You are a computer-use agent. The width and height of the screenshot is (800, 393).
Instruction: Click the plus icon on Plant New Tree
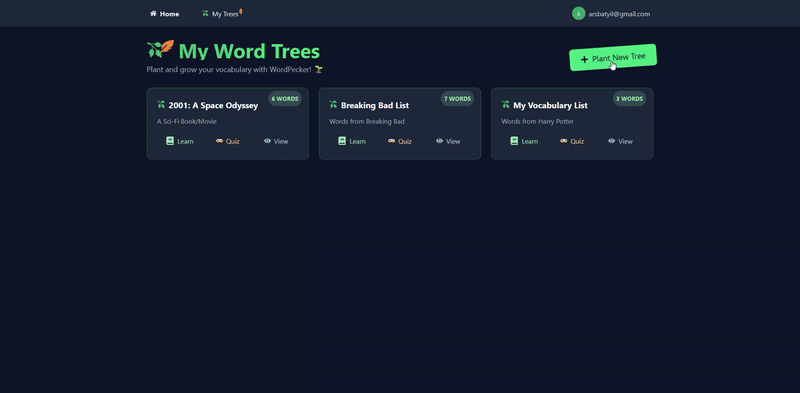pos(584,59)
